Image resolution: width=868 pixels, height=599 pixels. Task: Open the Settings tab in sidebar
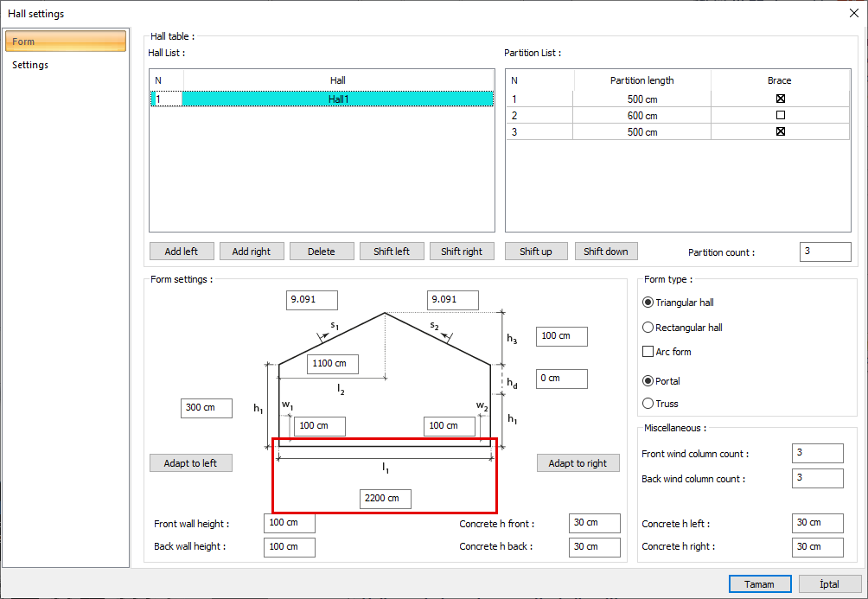(30, 65)
